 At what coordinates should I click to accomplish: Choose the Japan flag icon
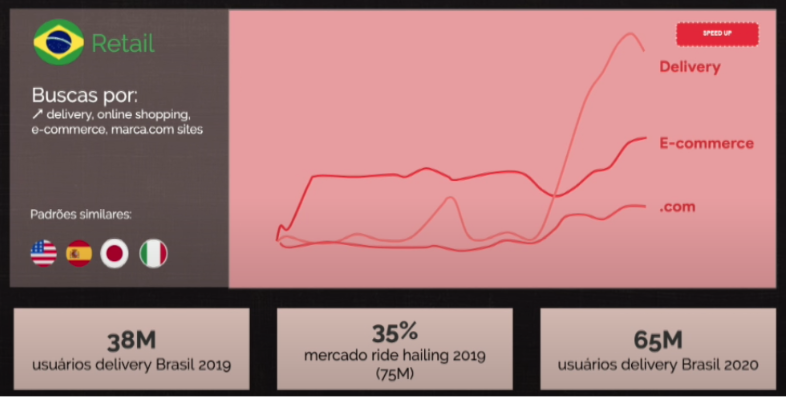tap(115, 253)
